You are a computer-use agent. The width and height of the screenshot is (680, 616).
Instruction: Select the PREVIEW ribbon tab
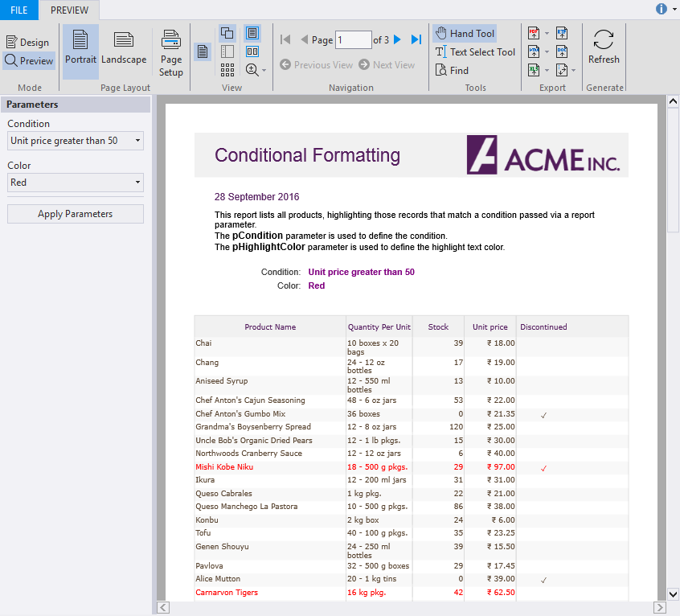click(70, 10)
